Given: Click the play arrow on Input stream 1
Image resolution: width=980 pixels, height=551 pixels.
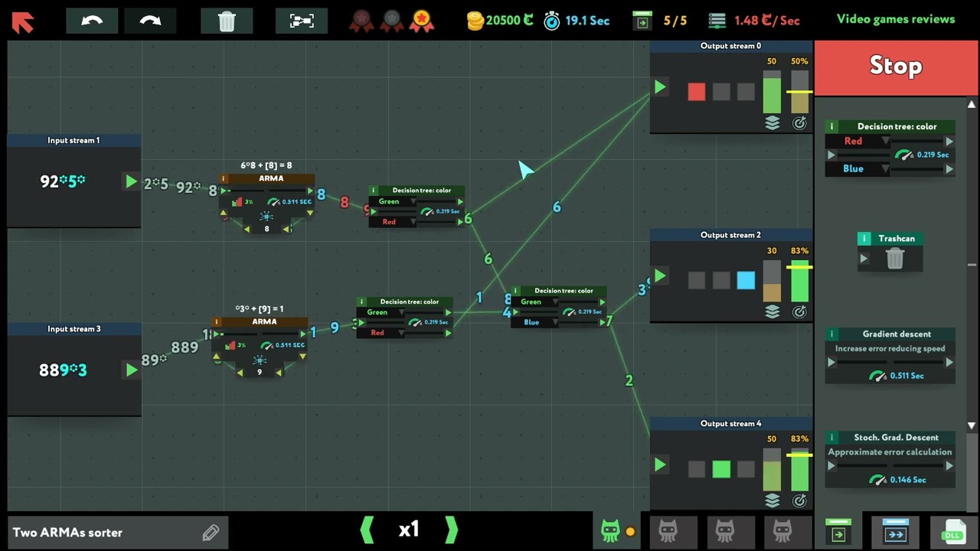Looking at the screenshot, I should 131,181.
